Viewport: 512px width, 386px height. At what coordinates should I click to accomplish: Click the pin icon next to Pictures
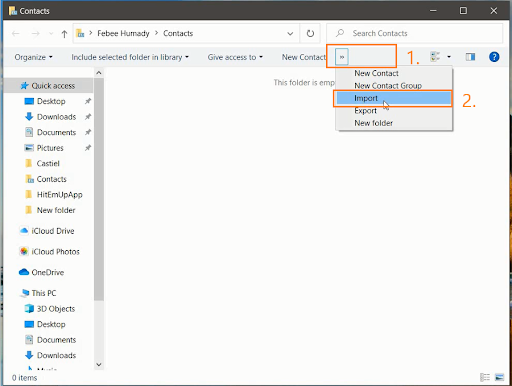tap(88, 148)
